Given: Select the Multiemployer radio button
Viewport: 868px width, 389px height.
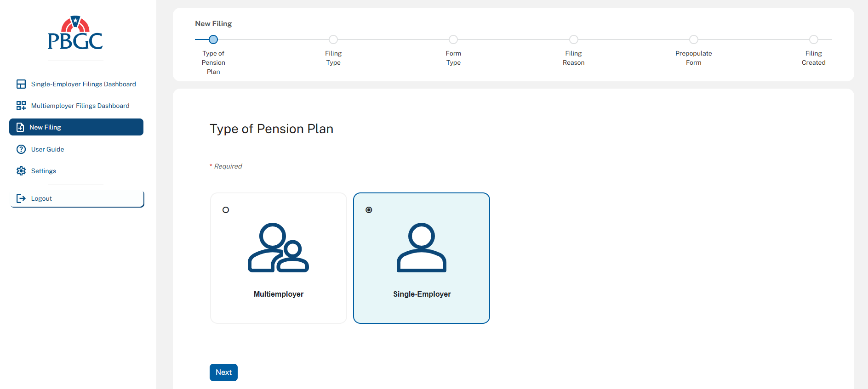Looking at the screenshot, I should [226, 210].
